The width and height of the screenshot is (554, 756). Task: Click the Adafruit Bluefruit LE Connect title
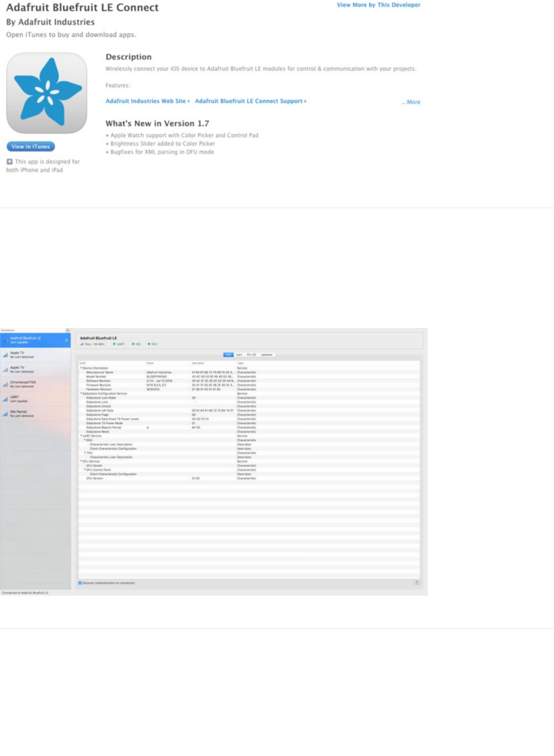coord(82,8)
